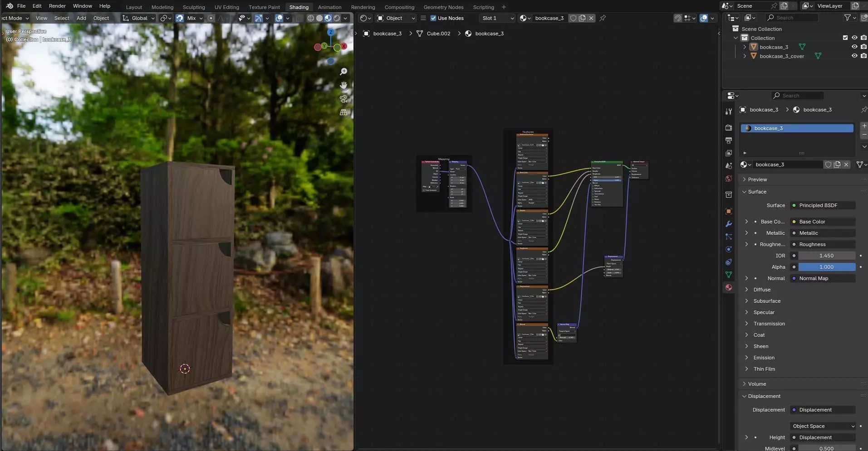Image resolution: width=868 pixels, height=451 pixels.
Task: Click the viewport pan hand icon
Action: coord(343,85)
